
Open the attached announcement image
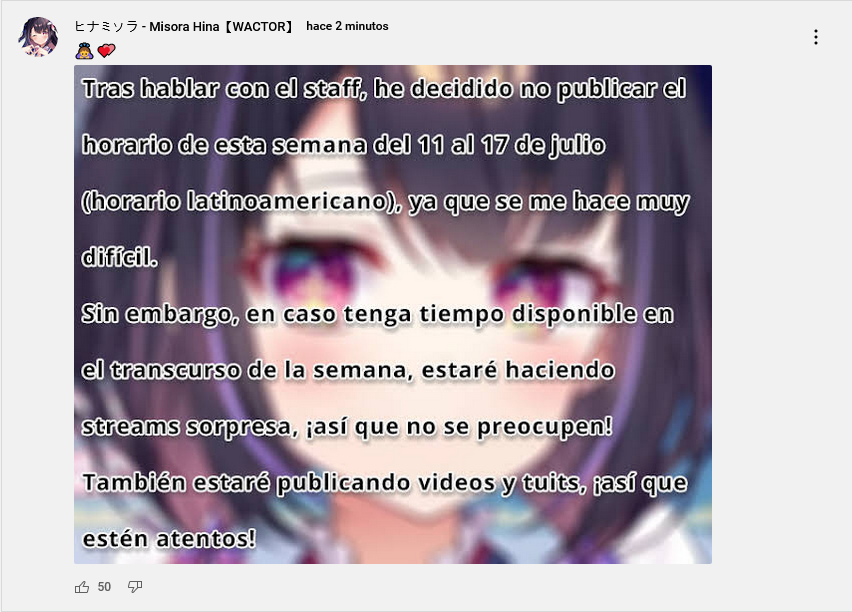(x=393, y=314)
